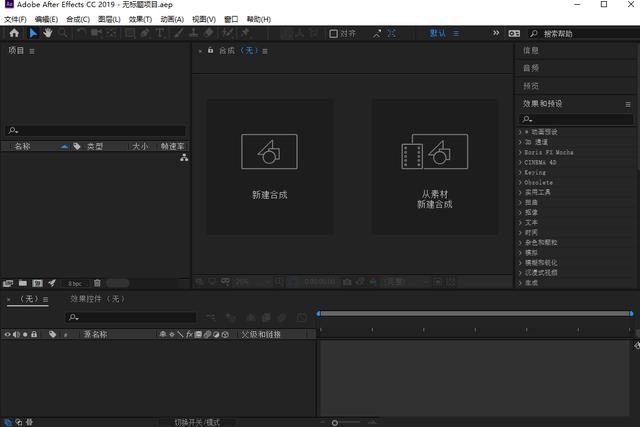Open the 合成(C) menu
640x427 pixels.
(78, 19)
